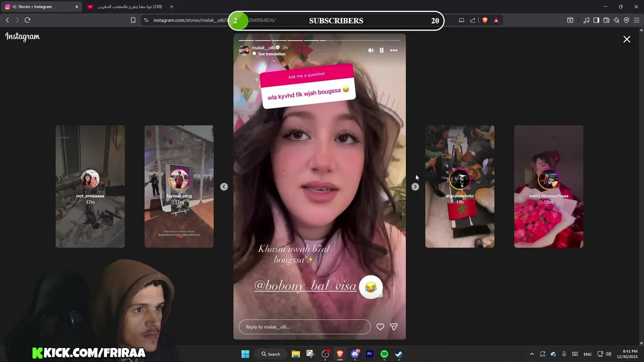The width and height of the screenshot is (644, 362).
Task: Open not_emaaaaa story thumbnail
Action: (90, 187)
